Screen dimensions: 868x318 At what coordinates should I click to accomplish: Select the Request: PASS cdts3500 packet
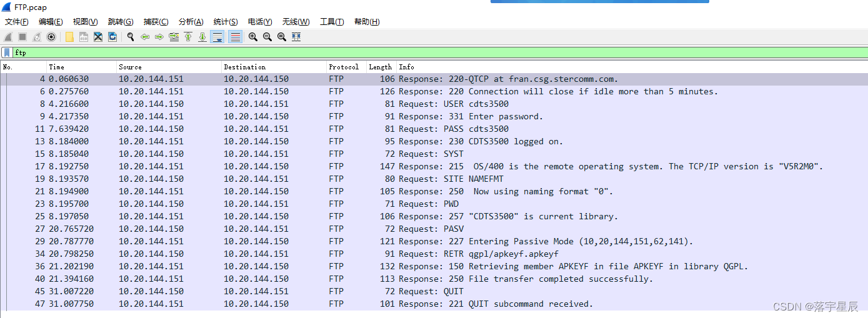point(434,129)
